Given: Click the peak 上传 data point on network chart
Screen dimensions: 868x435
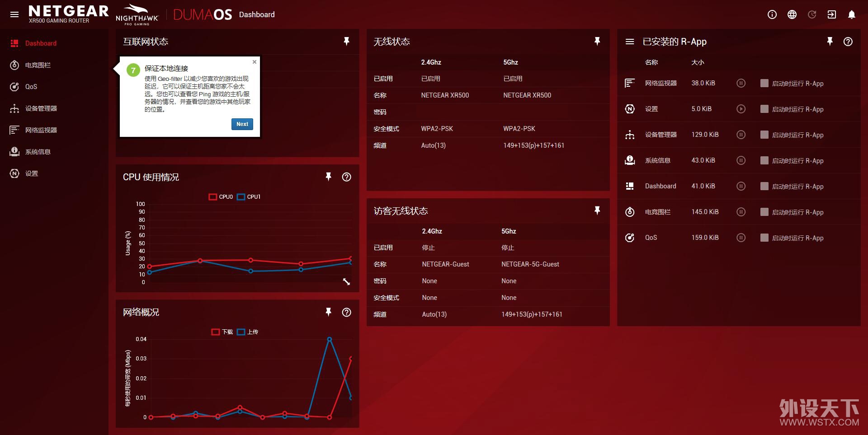Looking at the screenshot, I should coord(330,339).
